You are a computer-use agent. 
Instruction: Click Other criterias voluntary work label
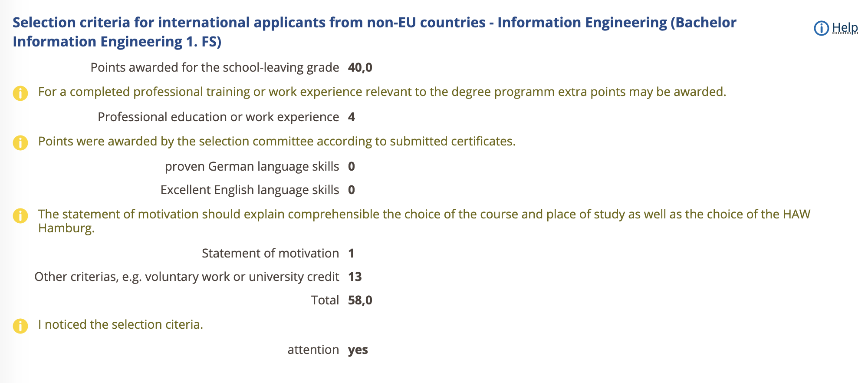187,277
